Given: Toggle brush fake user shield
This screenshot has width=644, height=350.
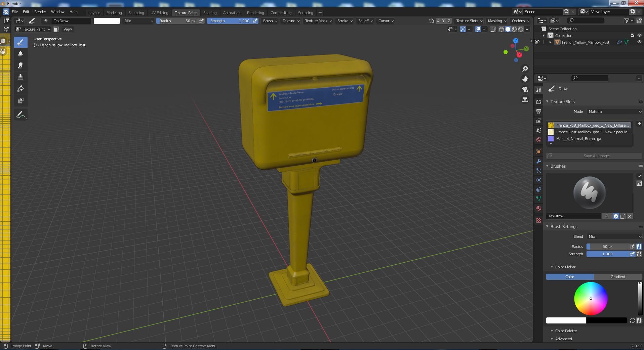Looking at the screenshot, I should (616, 216).
